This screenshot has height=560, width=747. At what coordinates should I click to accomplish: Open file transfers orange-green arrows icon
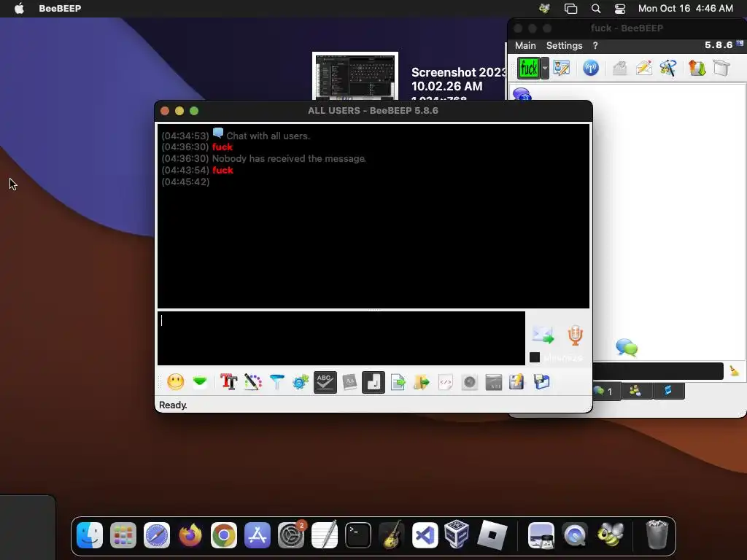697,68
